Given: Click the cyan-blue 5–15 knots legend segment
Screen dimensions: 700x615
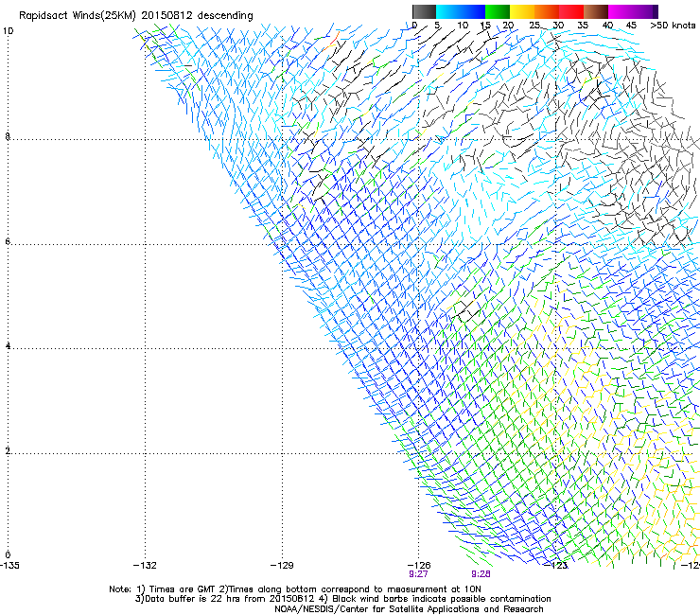Looking at the screenshot, I should pyautogui.click(x=461, y=11).
